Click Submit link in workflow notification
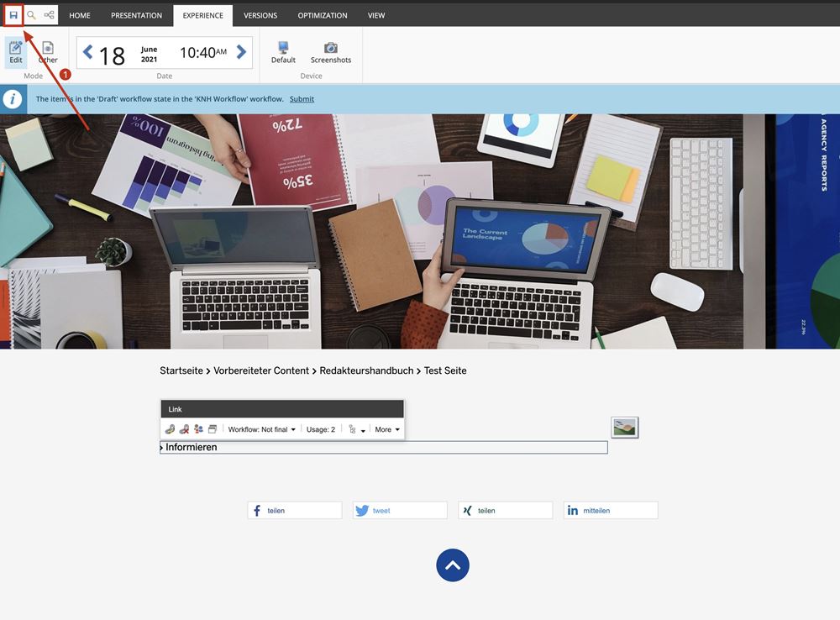This screenshot has height=620, width=840. click(x=302, y=99)
